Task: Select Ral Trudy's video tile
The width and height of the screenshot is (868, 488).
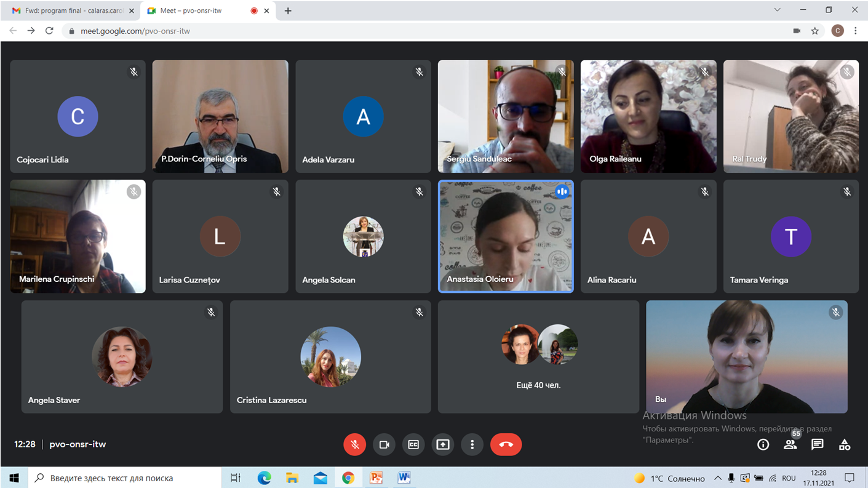Action: coord(791,116)
